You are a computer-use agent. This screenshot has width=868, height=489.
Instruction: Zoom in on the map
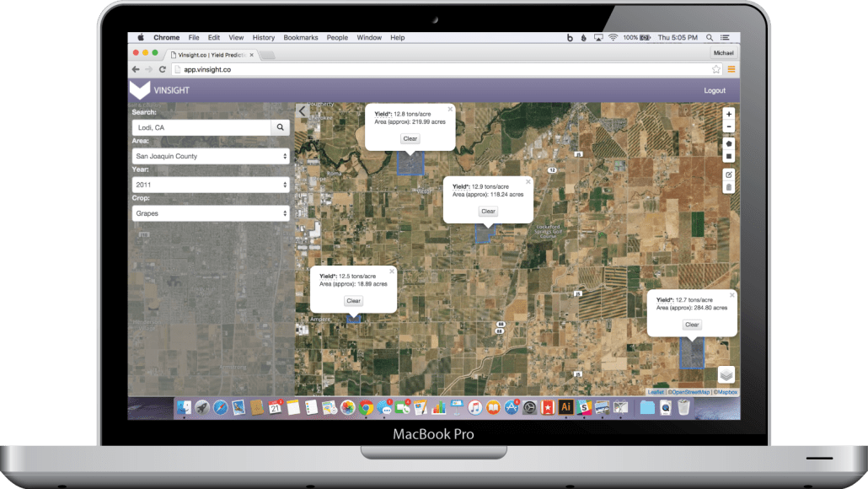tap(728, 114)
